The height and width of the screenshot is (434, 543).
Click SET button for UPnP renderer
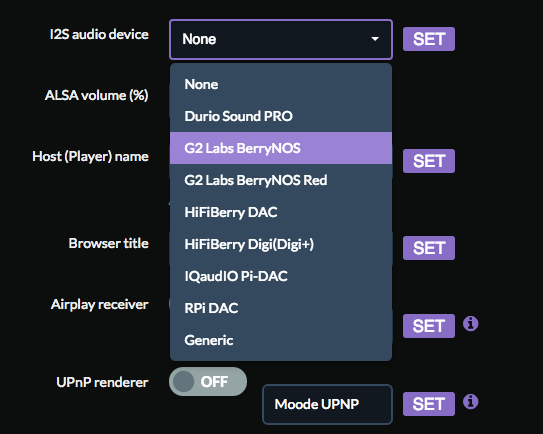pyautogui.click(x=429, y=404)
